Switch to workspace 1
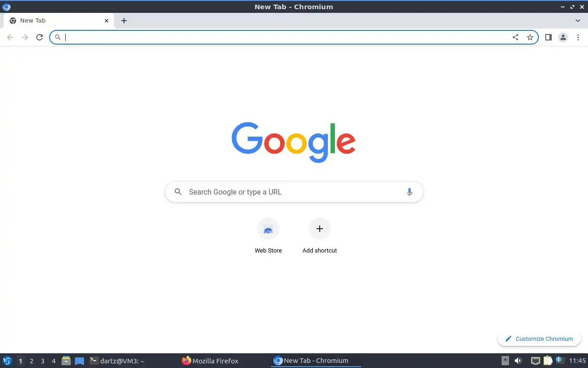 [20, 361]
